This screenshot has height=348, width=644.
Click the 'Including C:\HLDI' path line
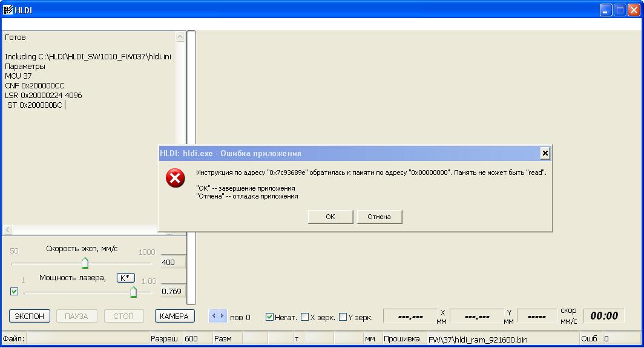pyautogui.click(x=88, y=57)
